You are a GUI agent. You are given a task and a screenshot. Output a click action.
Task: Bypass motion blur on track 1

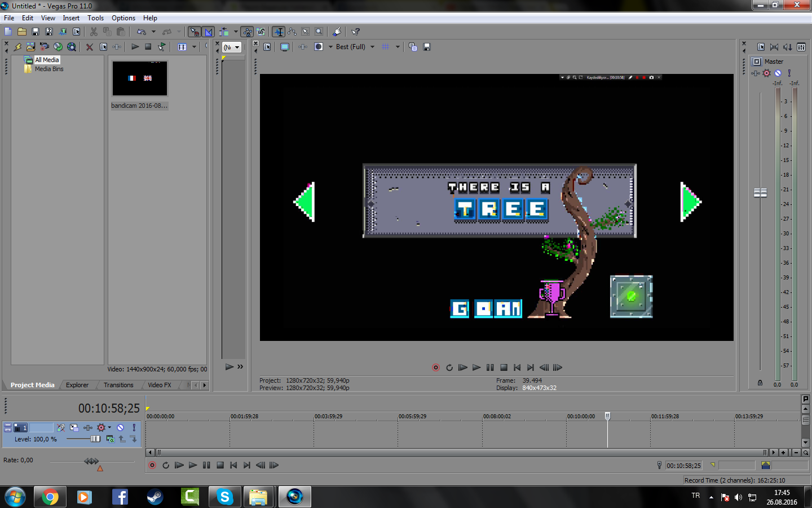[60, 428]
